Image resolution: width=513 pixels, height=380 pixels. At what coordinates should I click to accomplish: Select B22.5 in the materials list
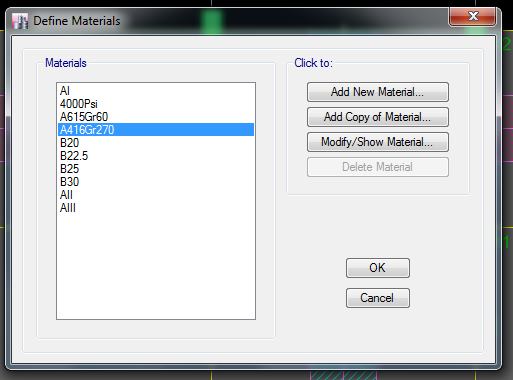(156, 156)
